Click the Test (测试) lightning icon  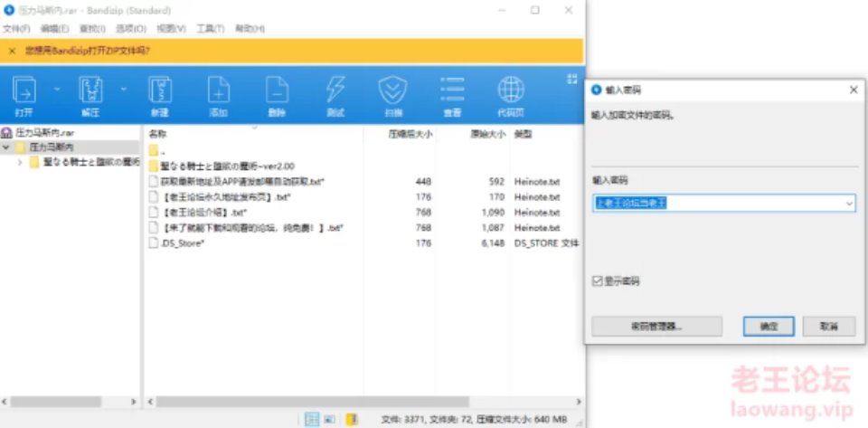click(335, 90)
